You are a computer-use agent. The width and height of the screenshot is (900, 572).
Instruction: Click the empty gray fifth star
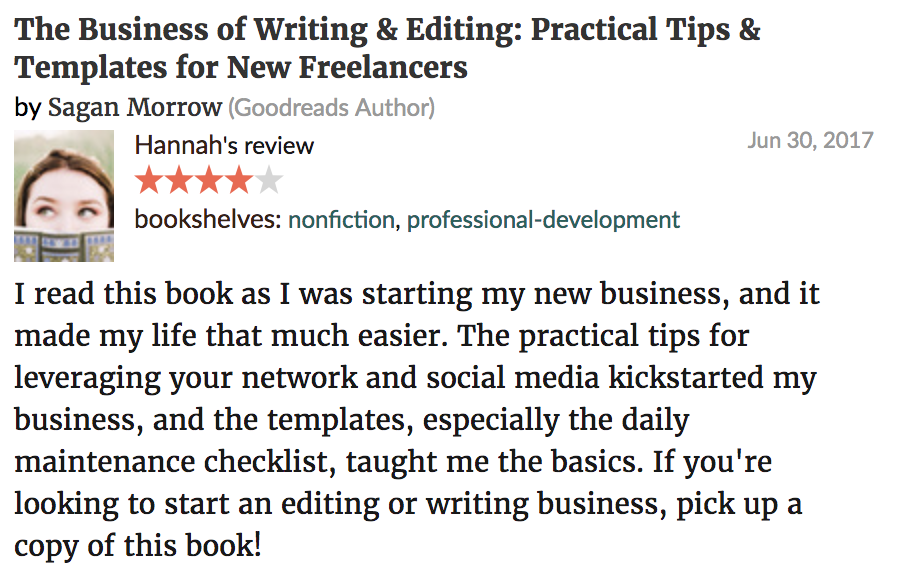click(x=269, y=180)
